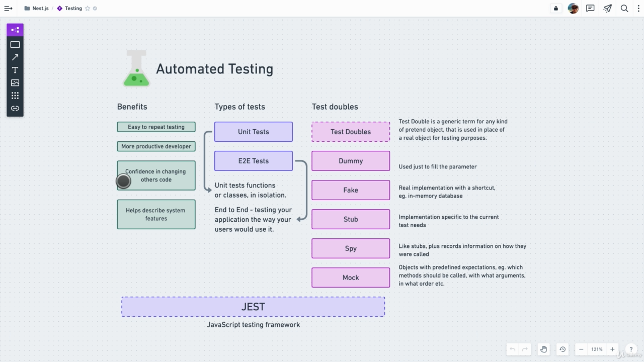Zoom in with the plus button
The image size is (644, 362).
click(x=612, y=349)
